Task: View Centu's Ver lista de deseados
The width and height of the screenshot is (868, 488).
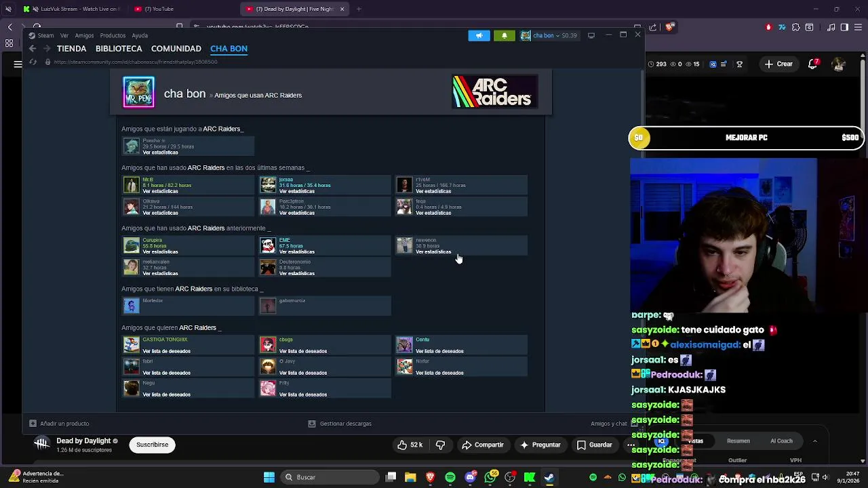Action: [439, 351]
